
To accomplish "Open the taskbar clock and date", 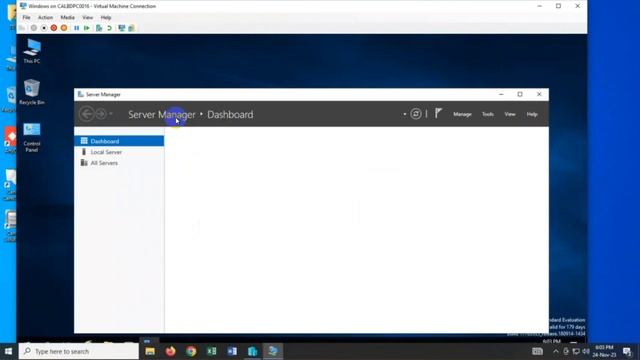I will [604, 351].
